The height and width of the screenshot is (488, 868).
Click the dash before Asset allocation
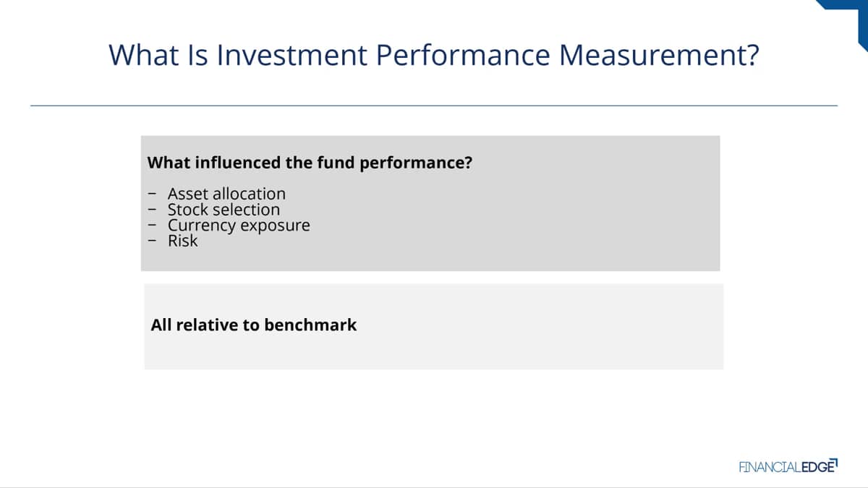tap(151, 194)
